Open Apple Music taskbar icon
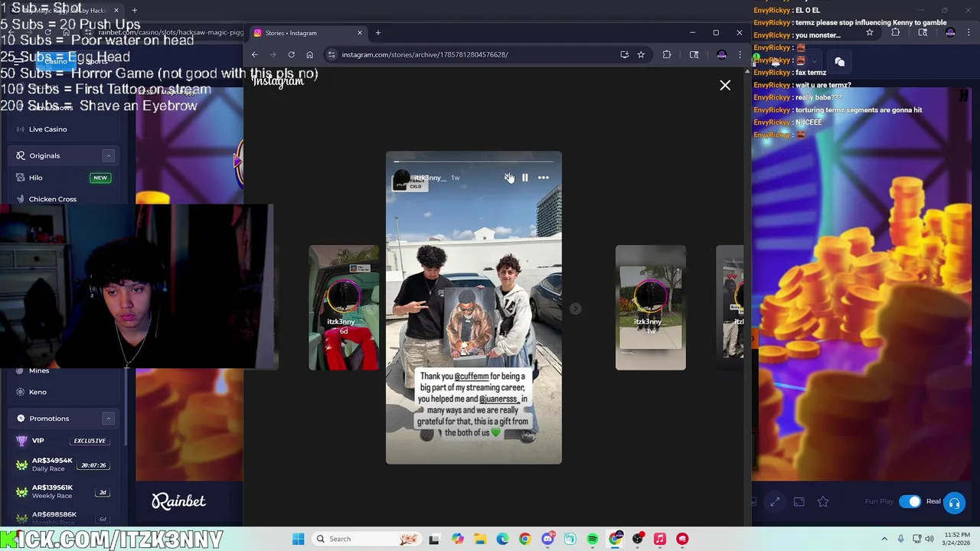The width and height of the screenshot is (980, 551). pyautogui.click(x=660, y=539)
